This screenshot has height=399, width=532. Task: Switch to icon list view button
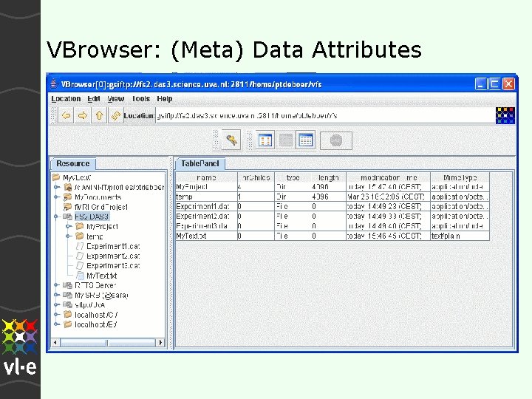(265, 140)
